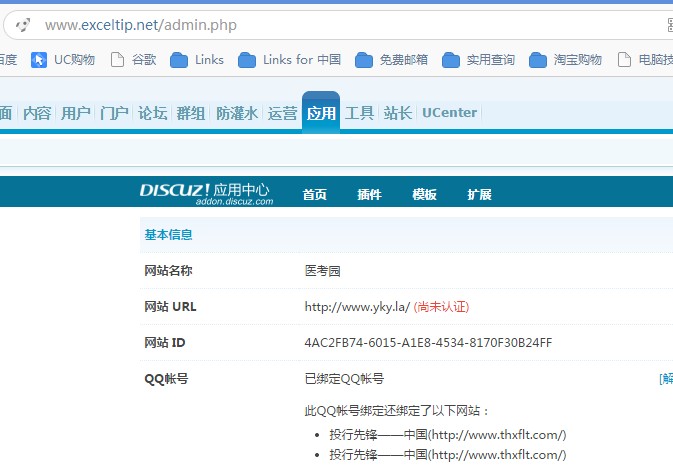
Task: Click the http://www.yky.la/ URL text
Action: (357, 307)
